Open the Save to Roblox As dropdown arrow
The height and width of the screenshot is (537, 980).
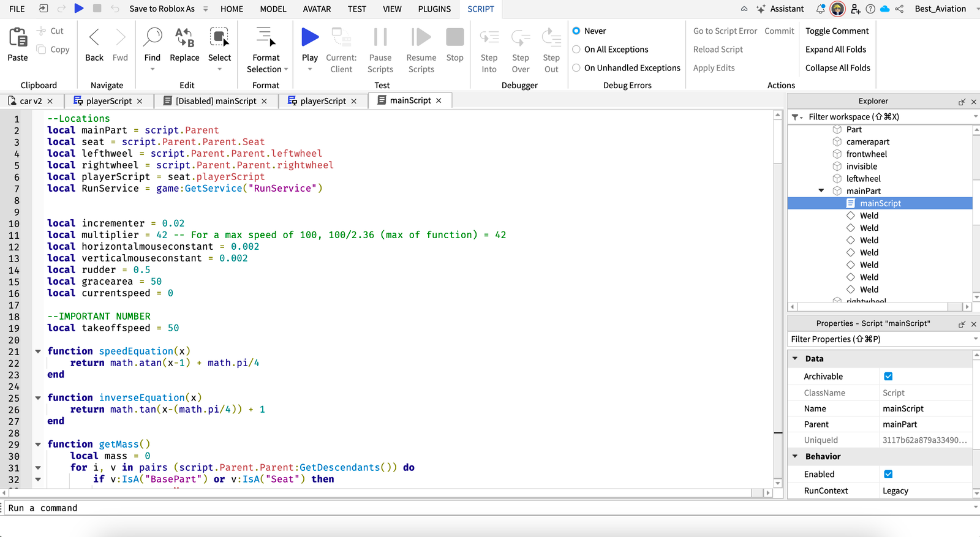pos(206,9)
